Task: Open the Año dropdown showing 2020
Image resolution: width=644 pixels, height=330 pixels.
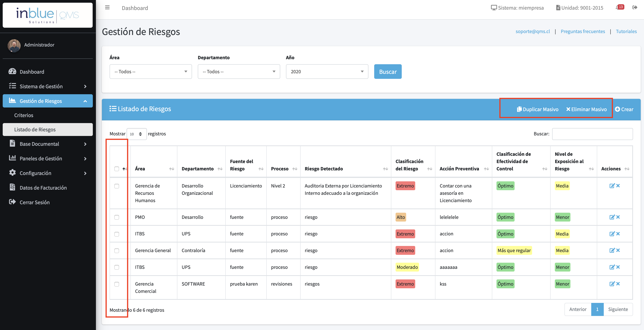Action: [x=327, y=71]
